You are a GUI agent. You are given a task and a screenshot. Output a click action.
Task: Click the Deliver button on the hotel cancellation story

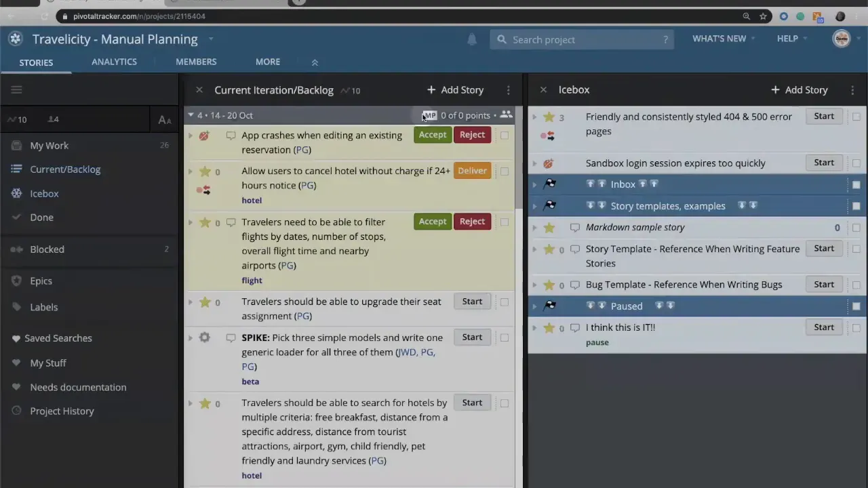472,170
